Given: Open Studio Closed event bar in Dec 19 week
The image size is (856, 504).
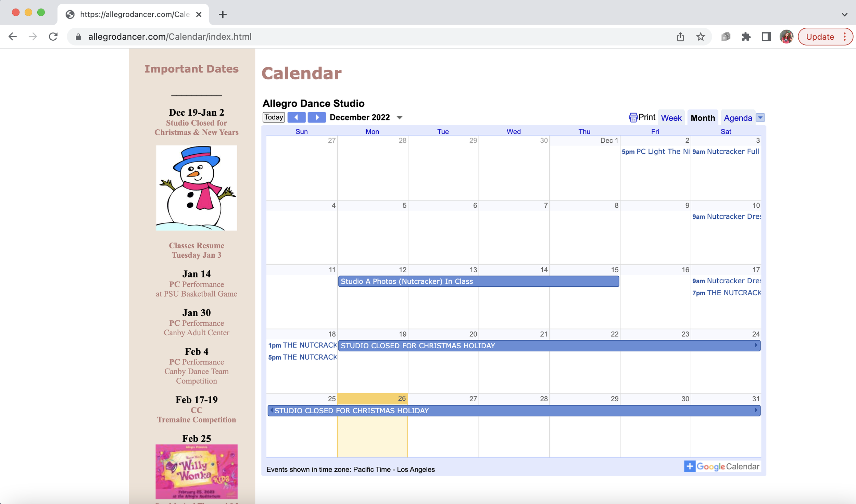Looking at the screenshot, I should pyautogui.click(x=549, y=346).
